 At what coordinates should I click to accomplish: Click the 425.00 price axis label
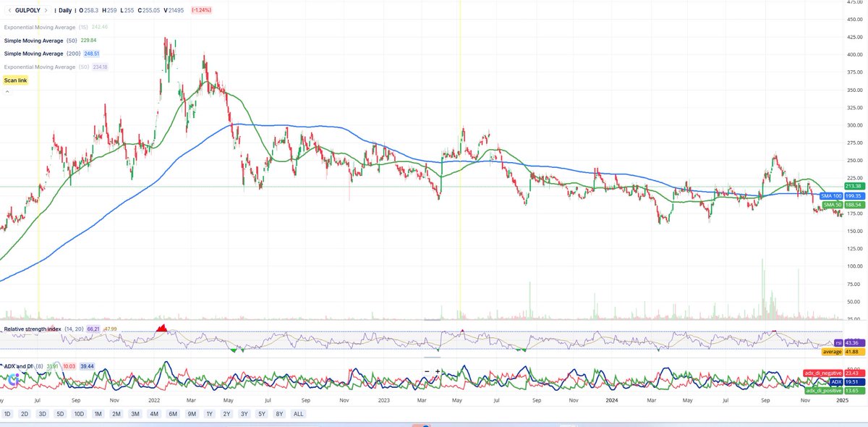coord(854,37)
